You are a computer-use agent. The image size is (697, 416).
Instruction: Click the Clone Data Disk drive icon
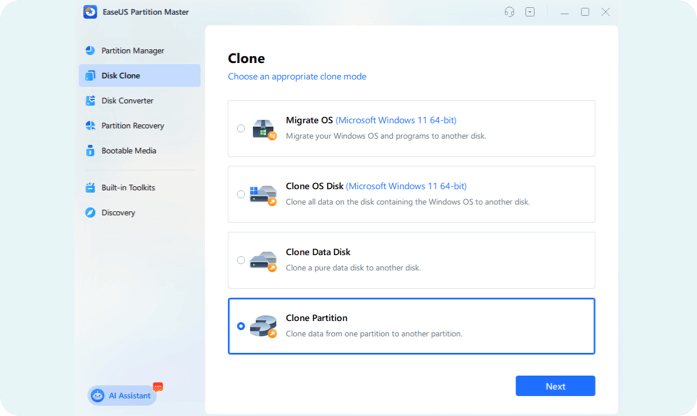pos(263,261)
